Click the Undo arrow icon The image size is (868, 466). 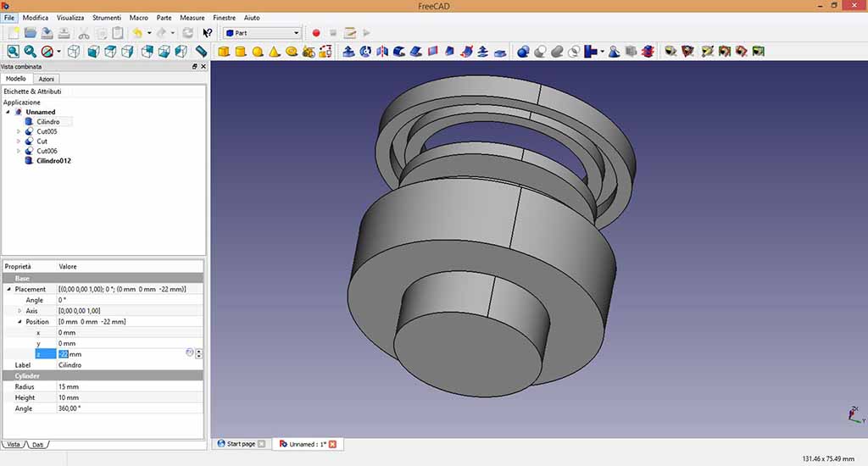click(x=137, y=33)
